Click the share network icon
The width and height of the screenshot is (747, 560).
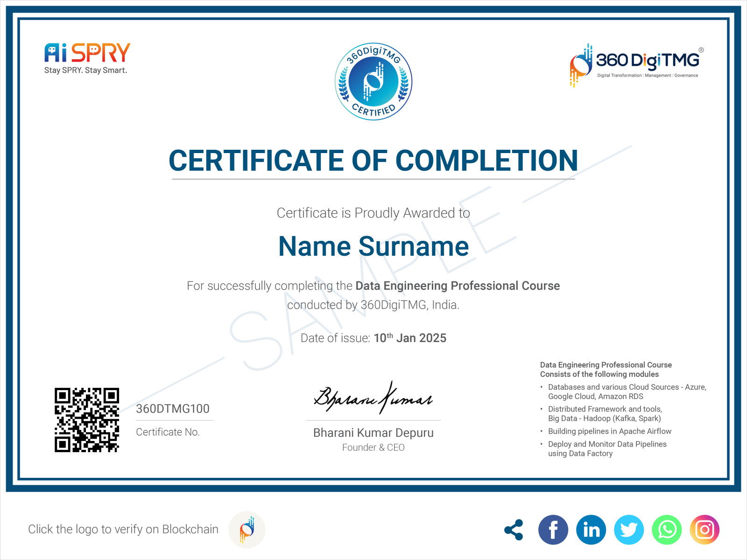point(514,529)
